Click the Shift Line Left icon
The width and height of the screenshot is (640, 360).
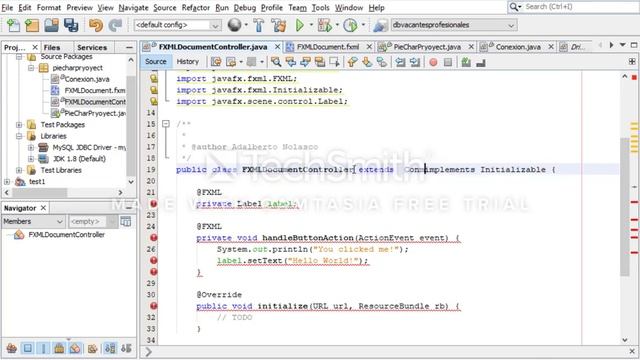(400, 62)
